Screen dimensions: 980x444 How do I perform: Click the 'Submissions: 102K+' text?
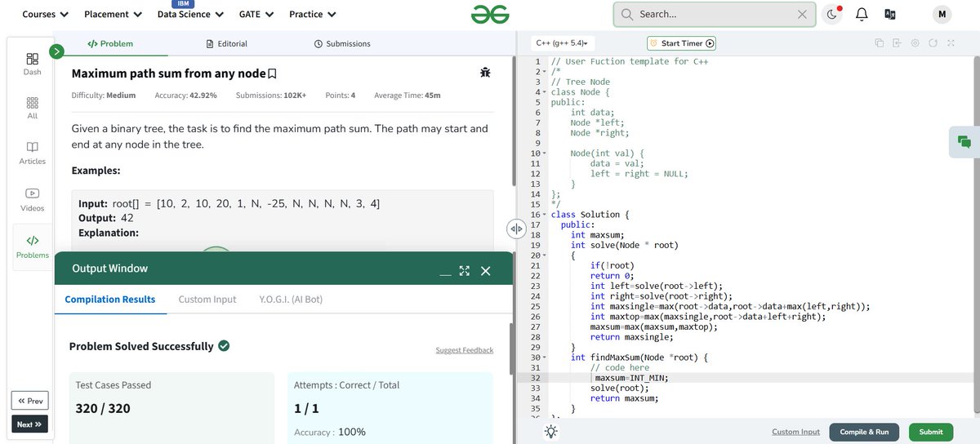[x=271, y=95]
